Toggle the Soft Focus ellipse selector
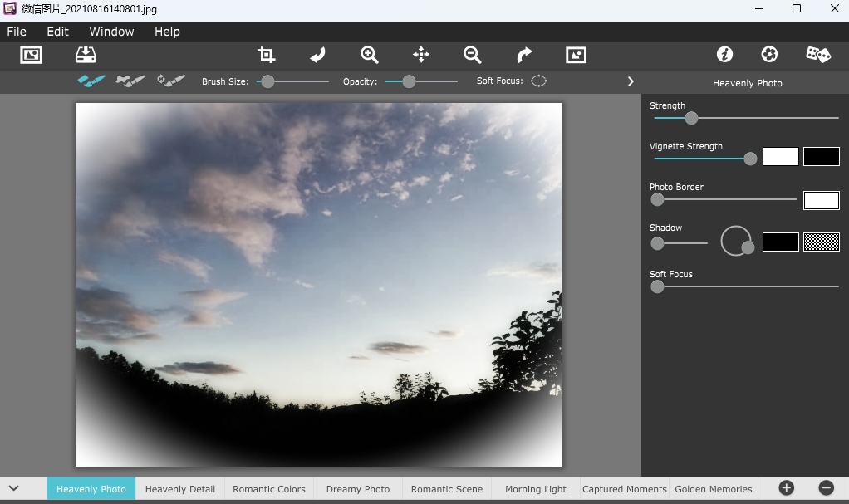The image size is (849, 504). (x=539, y=81)
